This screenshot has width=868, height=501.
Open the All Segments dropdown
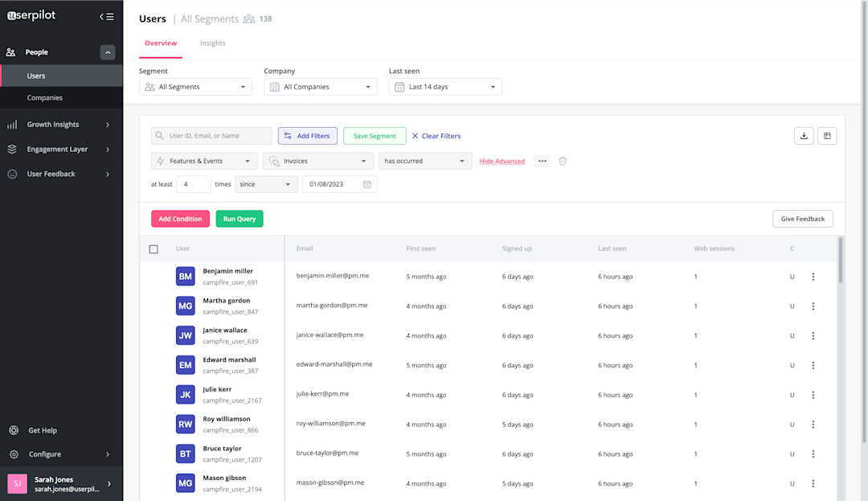click(x=195, y=87)
